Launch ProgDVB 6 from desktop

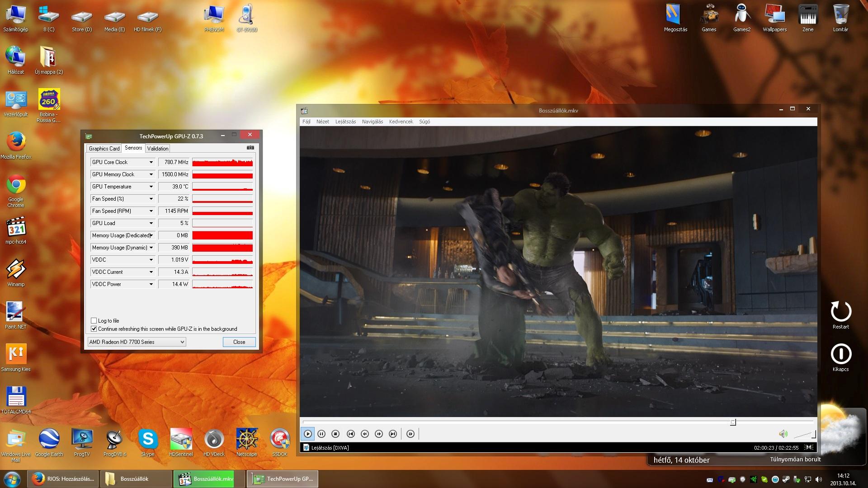click(115, 442)
